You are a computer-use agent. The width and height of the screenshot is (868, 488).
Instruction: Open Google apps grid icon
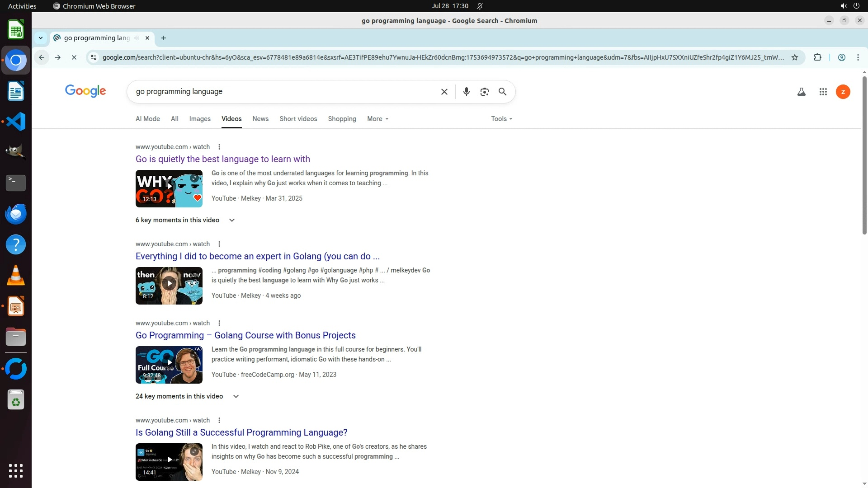point(823,92)
